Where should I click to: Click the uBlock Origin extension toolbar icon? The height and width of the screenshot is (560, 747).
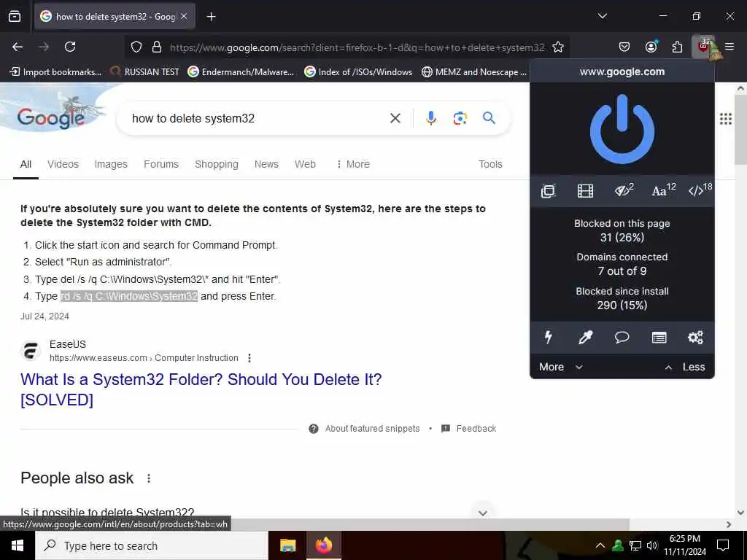click(x=703, y=47)
